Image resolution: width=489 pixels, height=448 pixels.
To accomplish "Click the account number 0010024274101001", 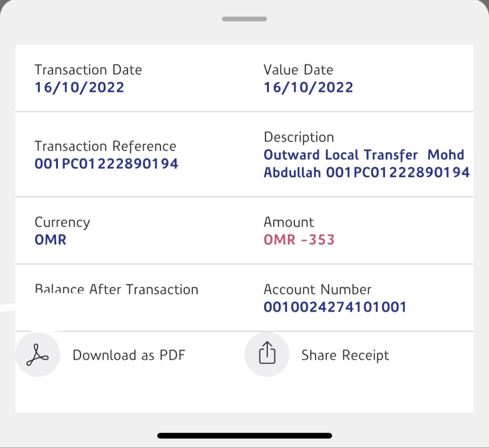I will point(335,307).
